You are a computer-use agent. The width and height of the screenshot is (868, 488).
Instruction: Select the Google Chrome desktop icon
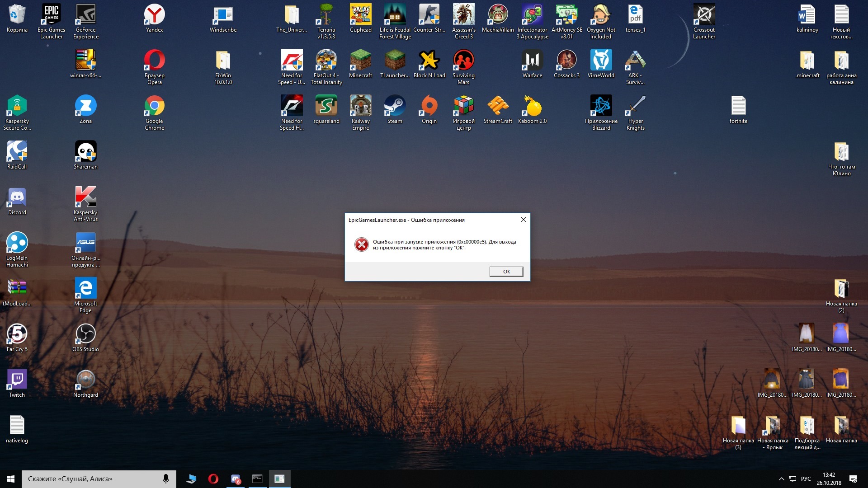155,113
